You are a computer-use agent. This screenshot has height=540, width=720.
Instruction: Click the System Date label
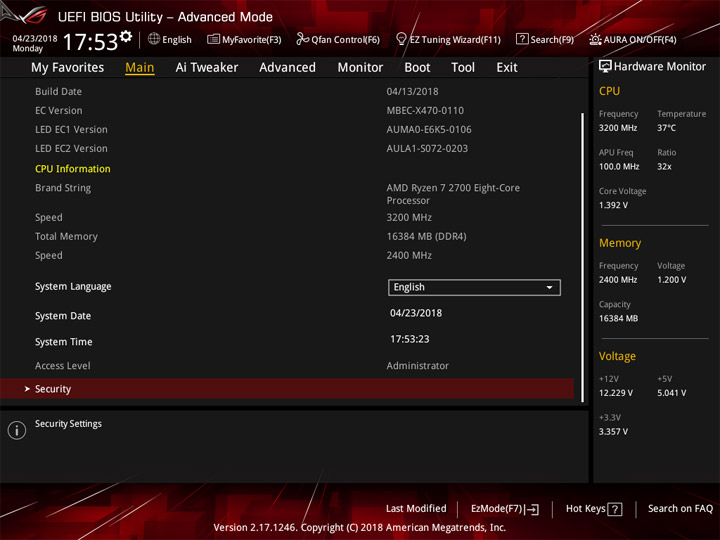pos(63,316)
